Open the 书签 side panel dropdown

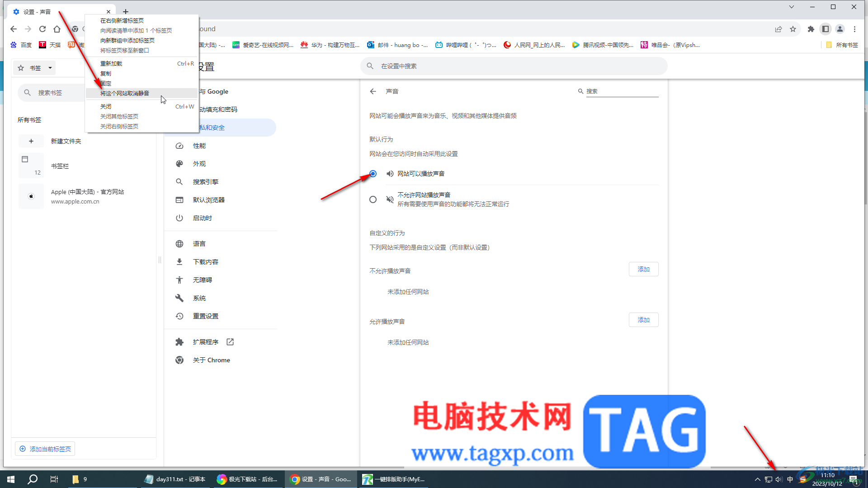[x=35, y=68]
